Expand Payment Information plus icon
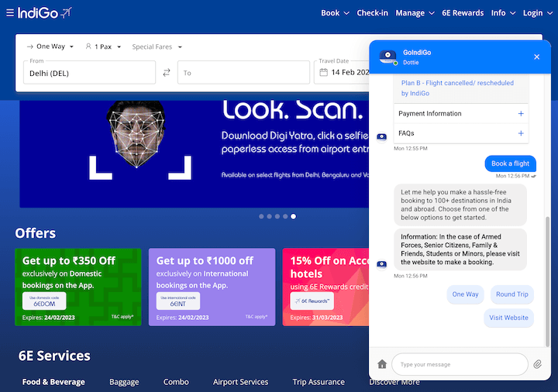The image size is (558, 392). point(521,113)
